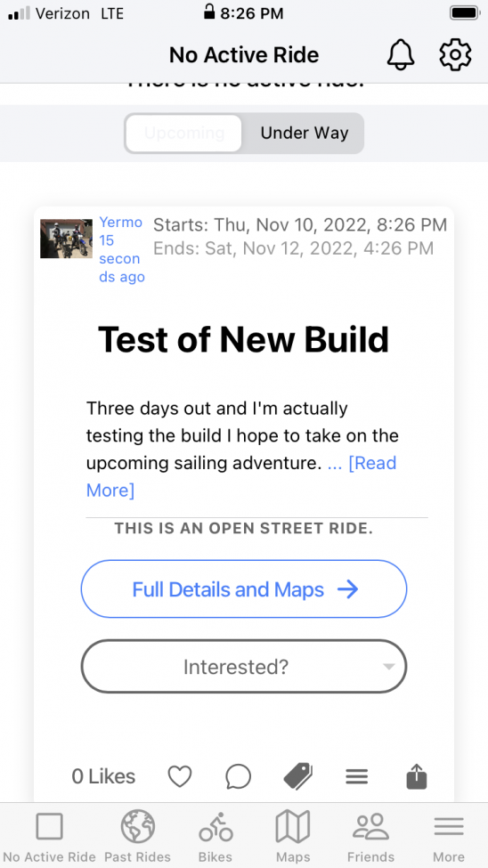Go to Past Rides globe tab
Image resolution: width=488 pixels, height=868 pixels.
tap(138, 837)
